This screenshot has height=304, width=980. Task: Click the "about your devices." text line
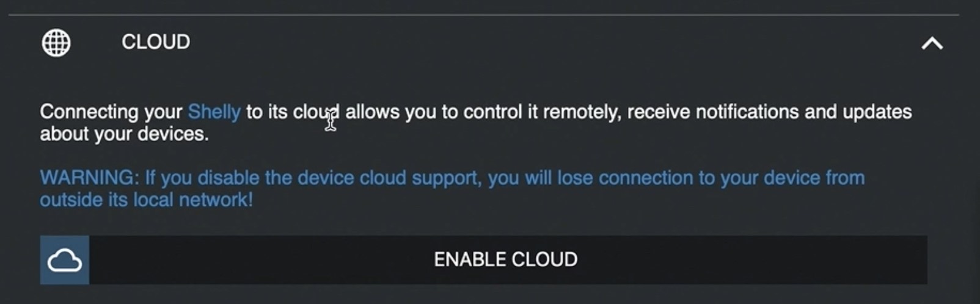click(125, 134)
